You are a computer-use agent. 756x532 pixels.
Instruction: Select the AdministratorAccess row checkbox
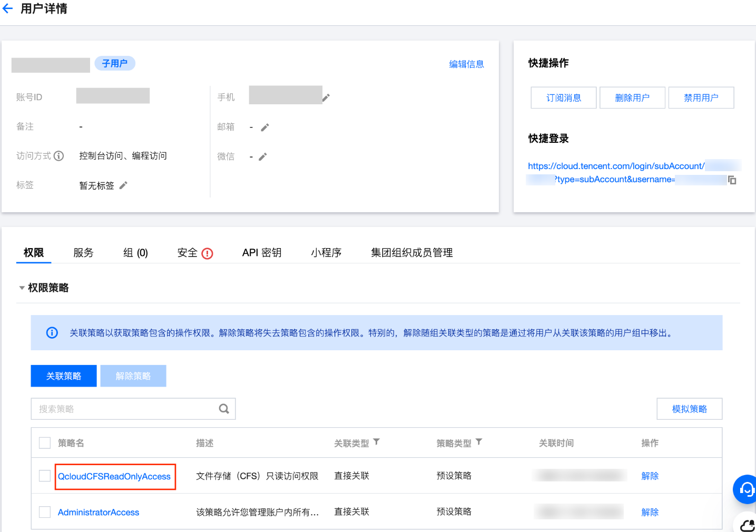pos(45,512)
